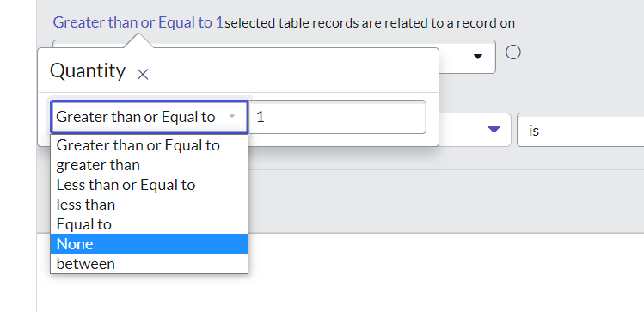Click the white panel below the filter
This screenshot has height=312, width=644.
click(340, 272)
